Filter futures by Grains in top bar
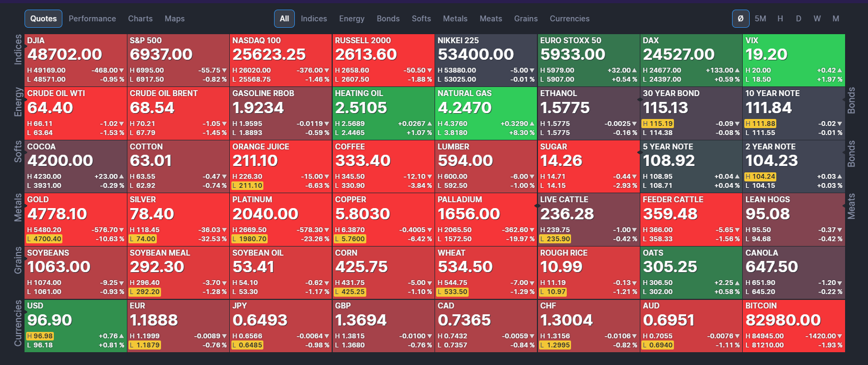 (526, 19)
